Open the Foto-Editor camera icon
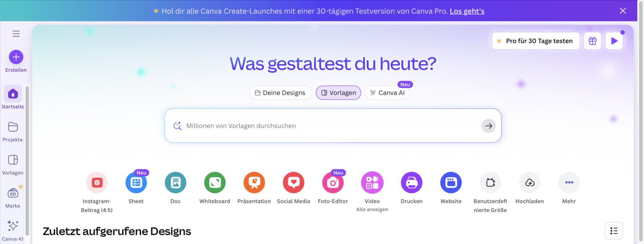Viewport: 644px width, 244px height. tap(332, 182)
